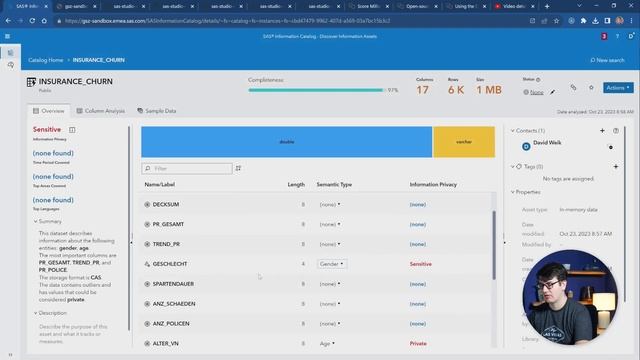Reload the browser page
Viewport: 640px width, 360px height.
click(x=32, y=20)
